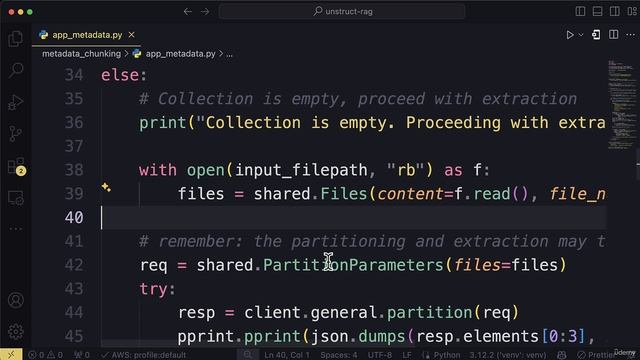Change indentation via Spaces: 4
This screenshot has width=640, height=360.
[x=339, y=355]
